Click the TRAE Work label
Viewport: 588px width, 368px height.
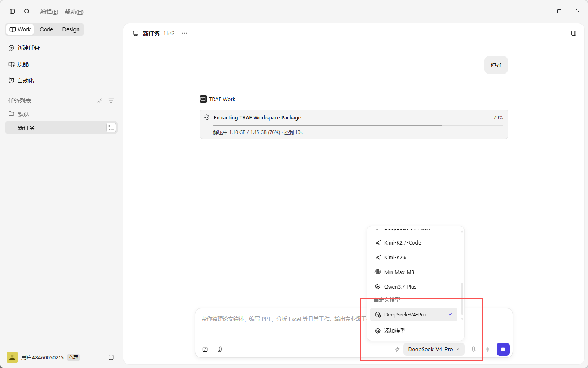pyautogui.click(x=222, y=99)
